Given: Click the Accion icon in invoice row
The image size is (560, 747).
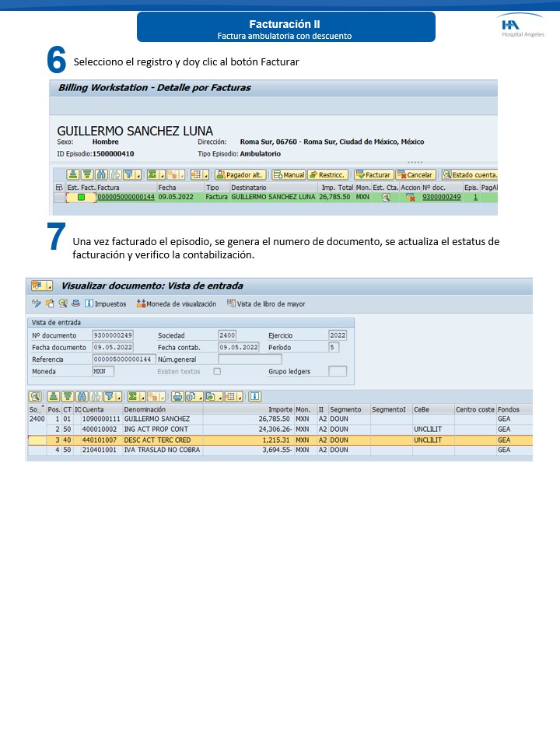Looking at the screenshot, I should click(x=410, y=198).
